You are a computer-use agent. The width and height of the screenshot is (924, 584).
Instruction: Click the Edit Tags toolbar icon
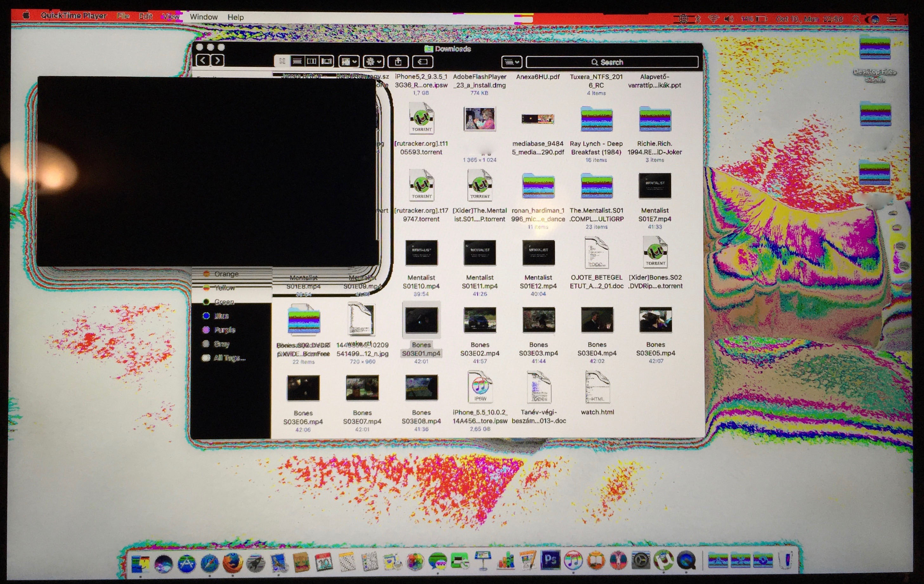pyautogui.click(x=422, y=62)
